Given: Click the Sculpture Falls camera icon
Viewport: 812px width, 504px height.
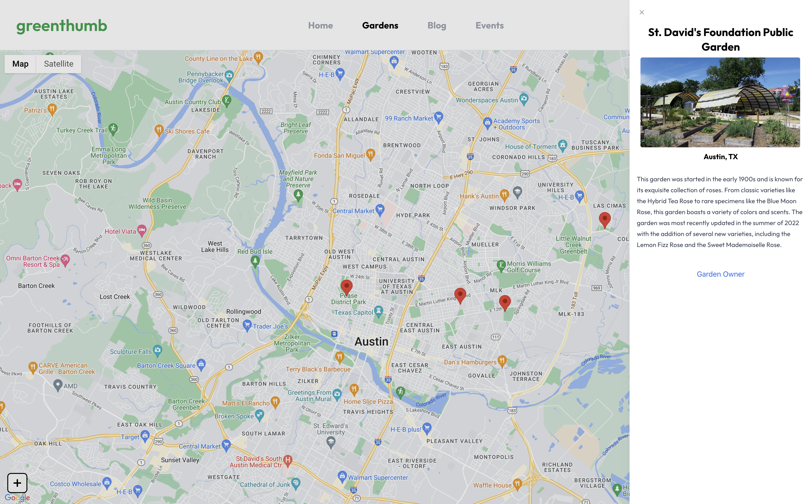Looking at the screenshot, I should (x=158, y=351).
